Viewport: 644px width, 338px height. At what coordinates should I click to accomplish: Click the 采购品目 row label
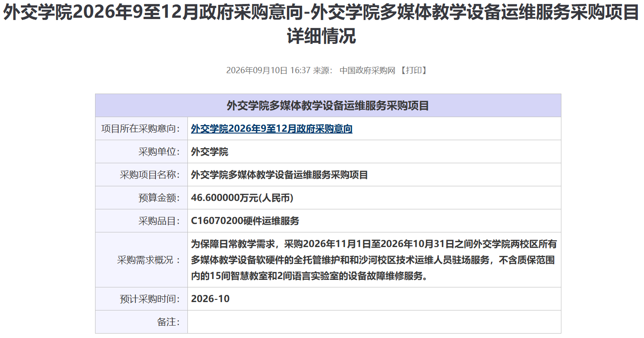[x=159, y=221]
